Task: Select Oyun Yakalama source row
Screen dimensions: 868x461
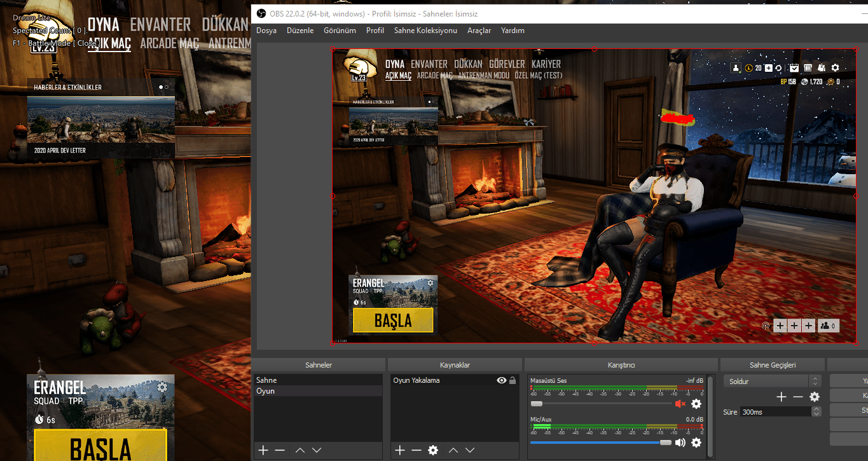Action: tap(455, 380)
